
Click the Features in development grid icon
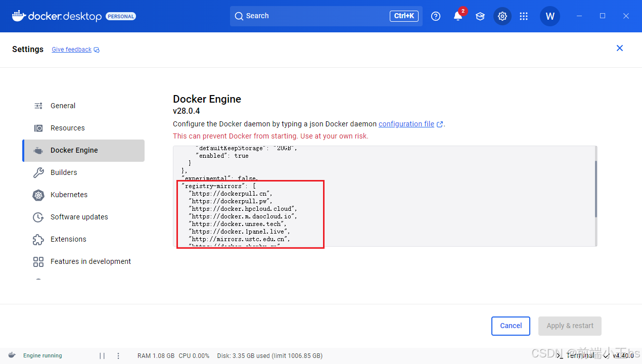(38, 261)
